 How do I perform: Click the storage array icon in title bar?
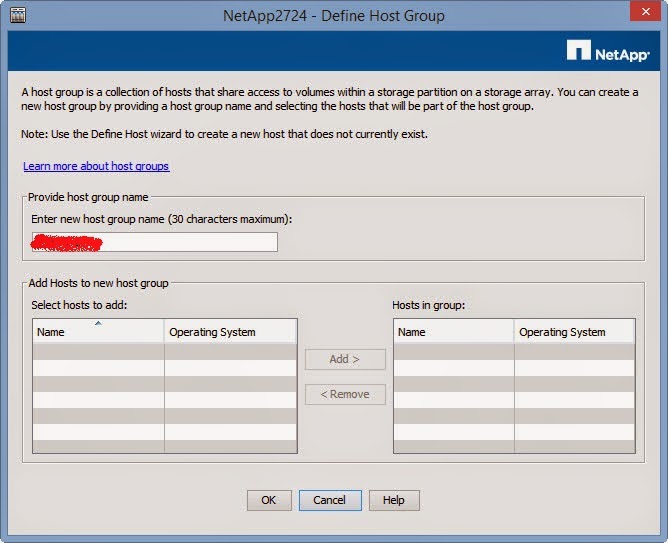(18, 15)
